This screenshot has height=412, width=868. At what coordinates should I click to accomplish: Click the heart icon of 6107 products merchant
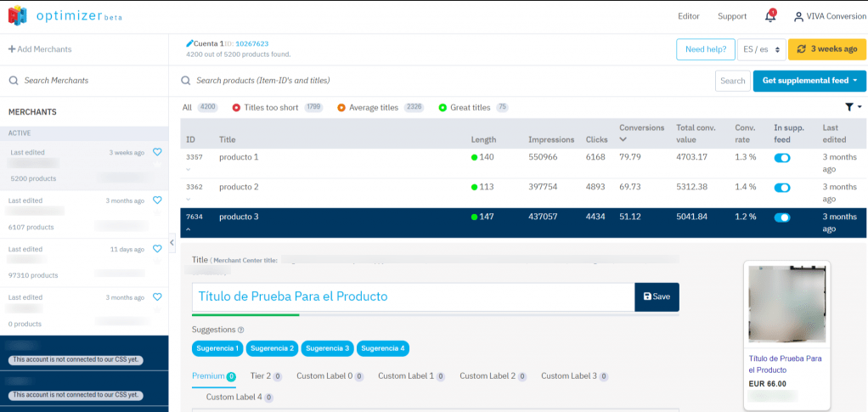(156, 200)
